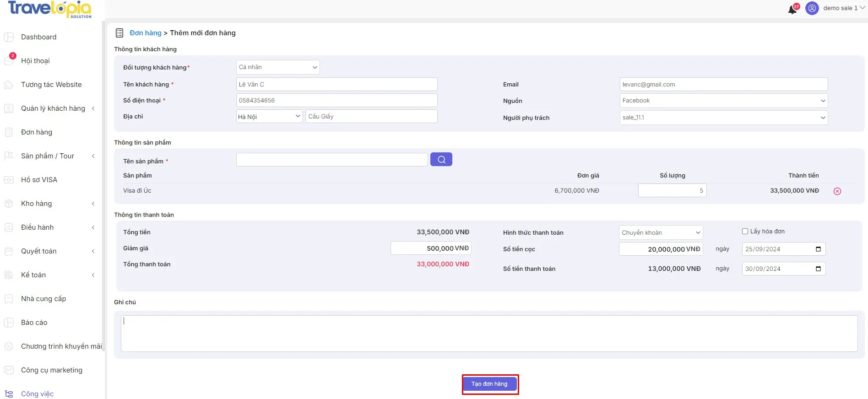This screenshot has width=868, height=399.
Task: Expand the Quyết toán submenu arrow
Action: coord(93,251)
